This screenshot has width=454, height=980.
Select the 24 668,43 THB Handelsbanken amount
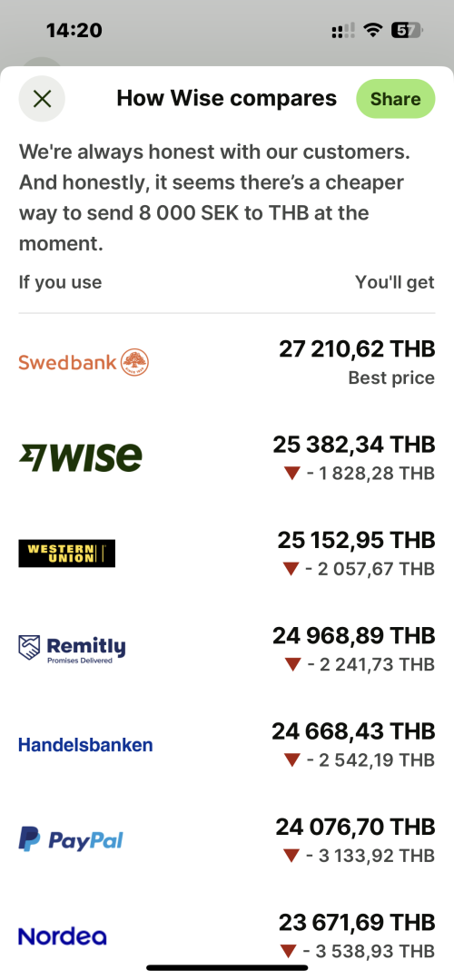353,730
